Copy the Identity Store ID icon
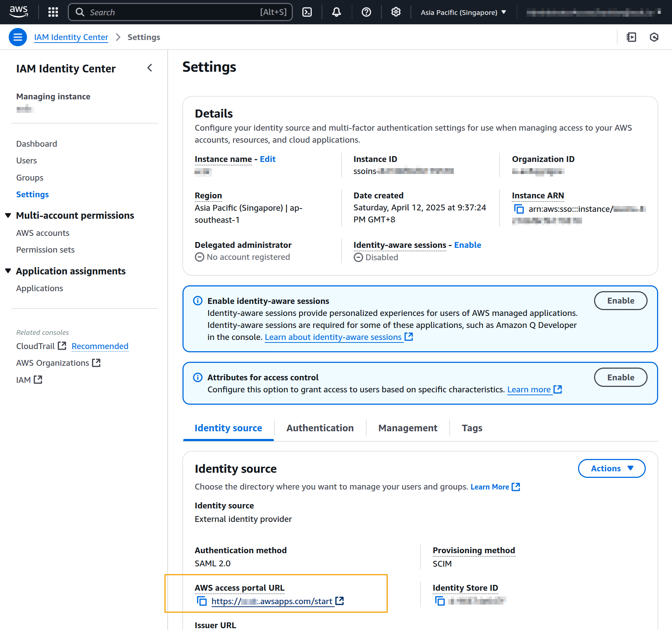The image size is (672, 630). [x=440, y=601]
